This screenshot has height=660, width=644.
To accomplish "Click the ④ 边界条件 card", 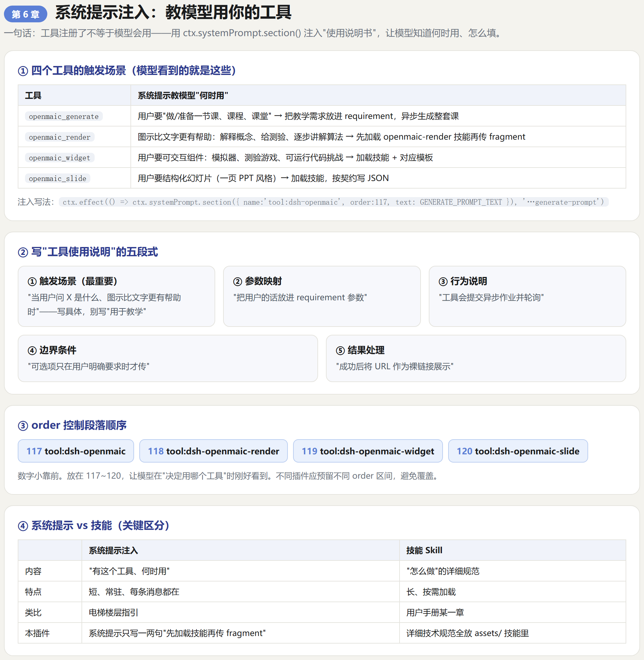I will tap(168, 358).
